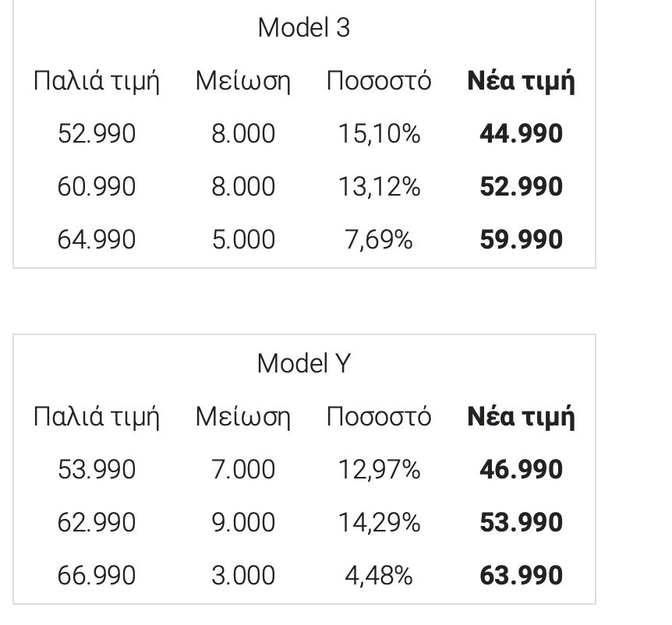672x625 pixels.
Task: Select the 7,69% percentage cell
Action: click(x=379, y=239)
